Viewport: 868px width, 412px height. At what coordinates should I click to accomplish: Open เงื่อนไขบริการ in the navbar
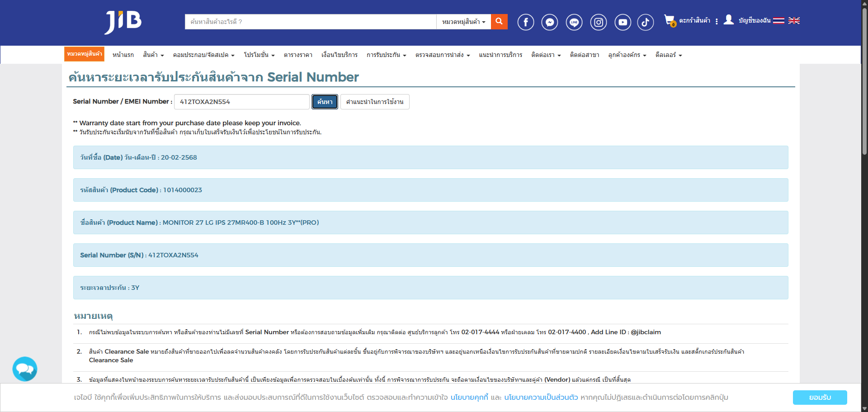(x=339, y=55)
